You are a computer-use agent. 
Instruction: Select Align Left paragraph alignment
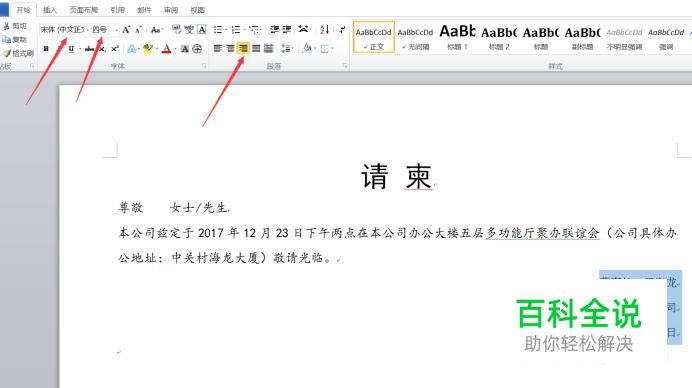pyautogui.click(x=218, y=49)
